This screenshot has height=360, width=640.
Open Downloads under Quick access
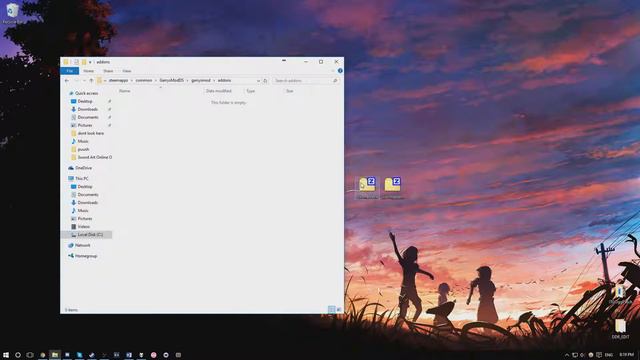87,109
